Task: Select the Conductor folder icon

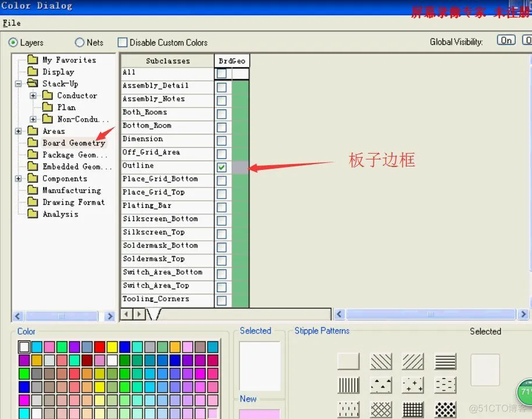Action: [48, 95]
